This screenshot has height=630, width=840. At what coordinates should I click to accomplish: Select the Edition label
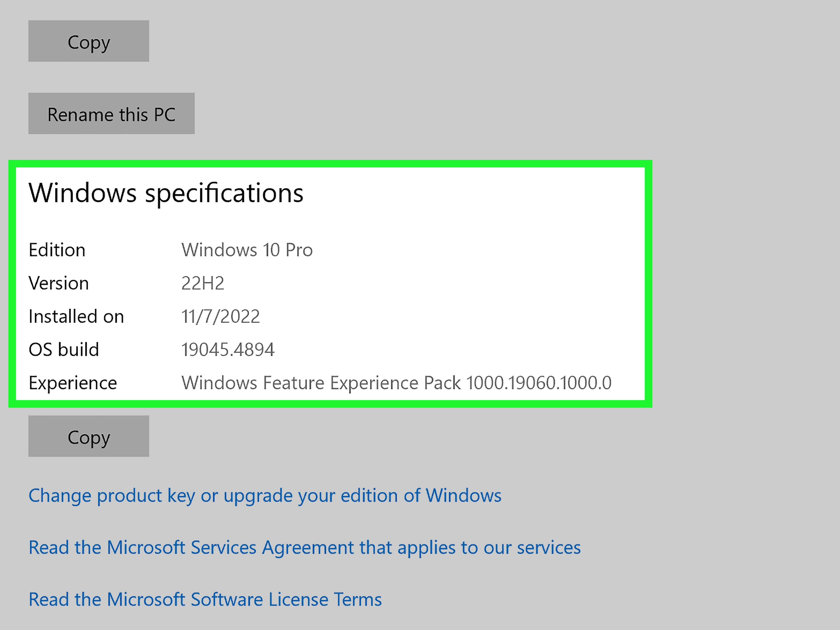[x=57, y=250]
